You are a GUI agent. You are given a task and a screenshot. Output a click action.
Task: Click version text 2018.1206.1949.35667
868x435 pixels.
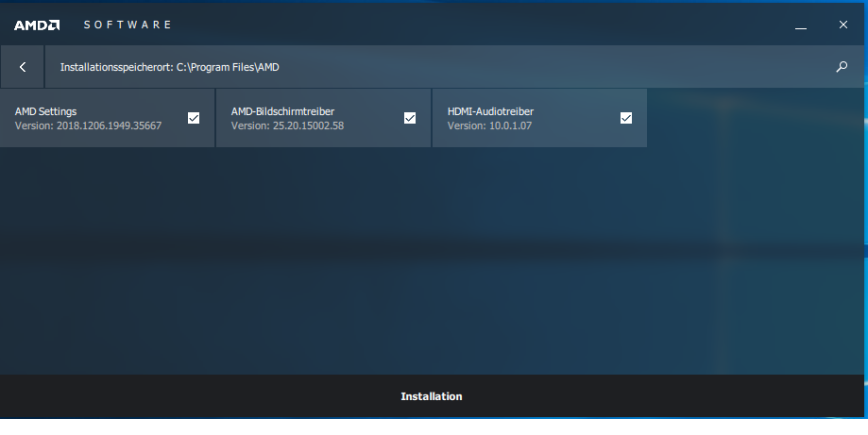coord(109,125)
